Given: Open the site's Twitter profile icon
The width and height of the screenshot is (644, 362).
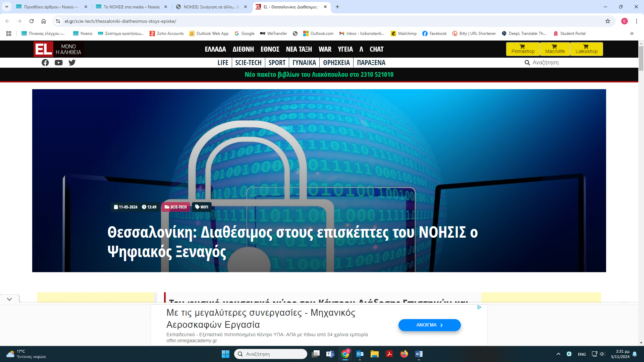Looking at the screenshot, I should [72, 63].
